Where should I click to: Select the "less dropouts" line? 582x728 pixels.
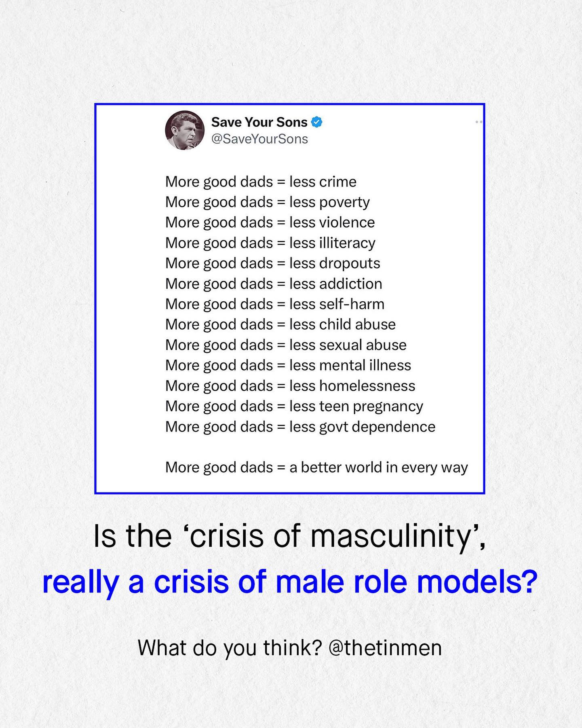point(272,263)
